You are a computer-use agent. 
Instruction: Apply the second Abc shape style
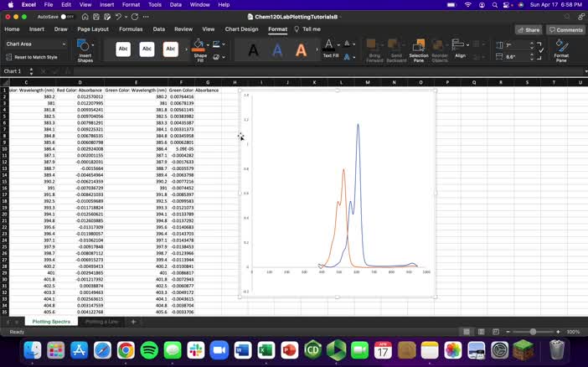[x=147, y=49]
